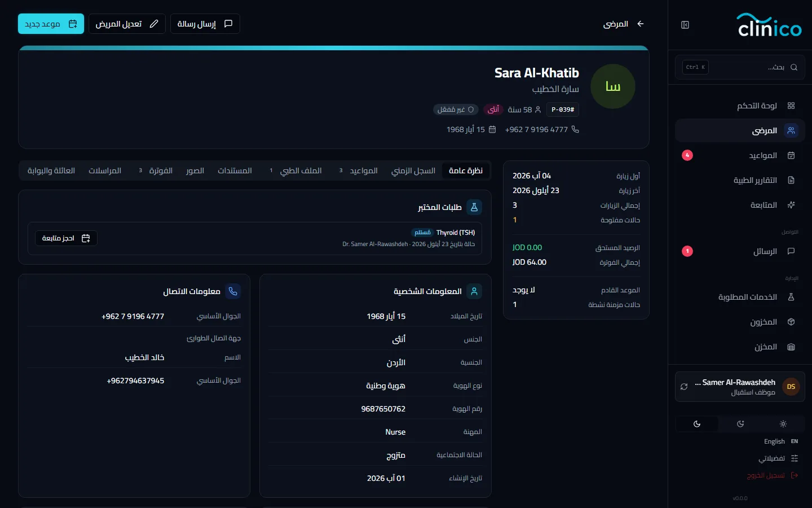
Task: Click موعد جديد button
Action: (x=51, y=24)
